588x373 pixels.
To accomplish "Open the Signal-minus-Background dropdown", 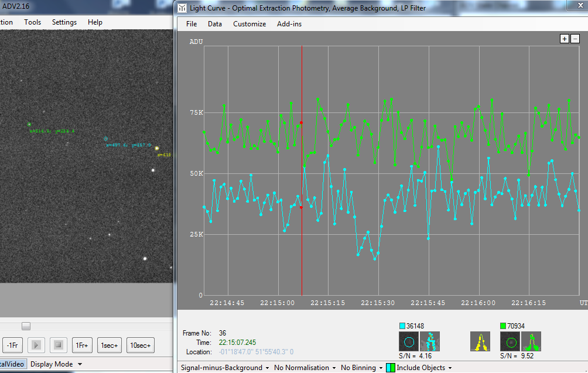I will (225, 368).
